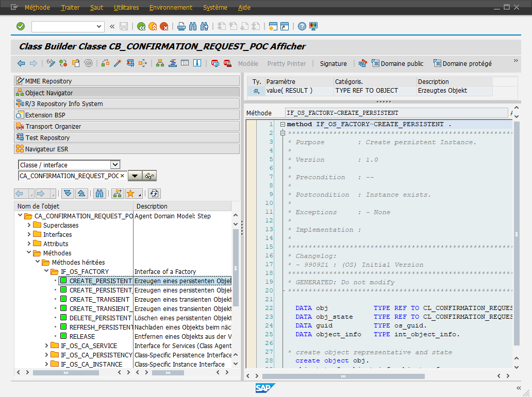Click the favorites star icon above the tree
Viewport: 532px width, 397px height.
(130, 194)
